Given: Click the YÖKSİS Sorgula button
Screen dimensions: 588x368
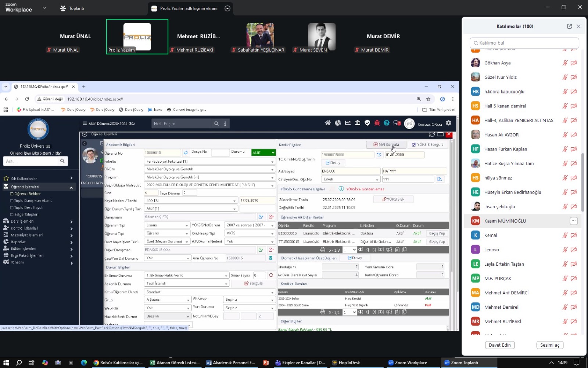Looking at the screenshot, I should (427, 145).
